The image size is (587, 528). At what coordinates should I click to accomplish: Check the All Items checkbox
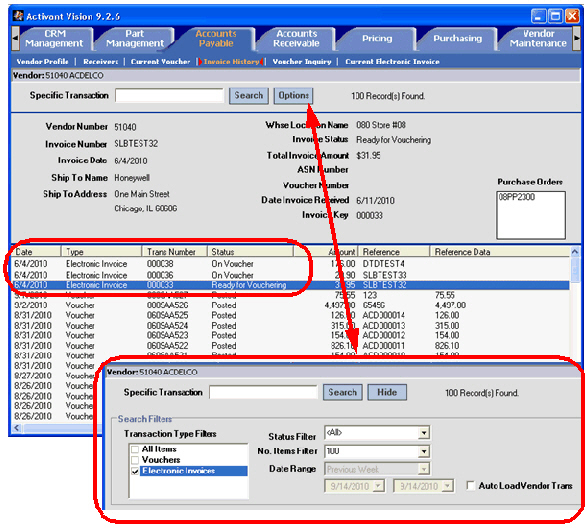click(135, 449)
